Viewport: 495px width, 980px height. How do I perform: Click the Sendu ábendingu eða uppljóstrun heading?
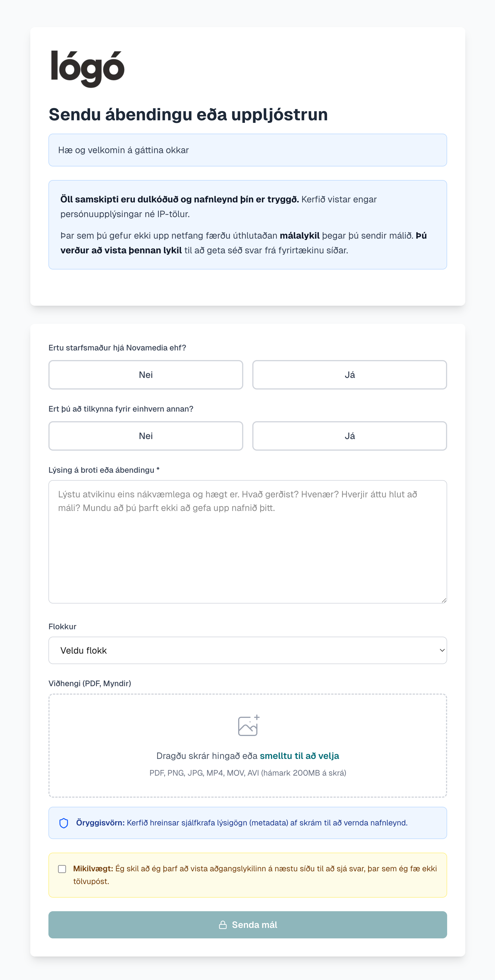(x=188, y=115)
